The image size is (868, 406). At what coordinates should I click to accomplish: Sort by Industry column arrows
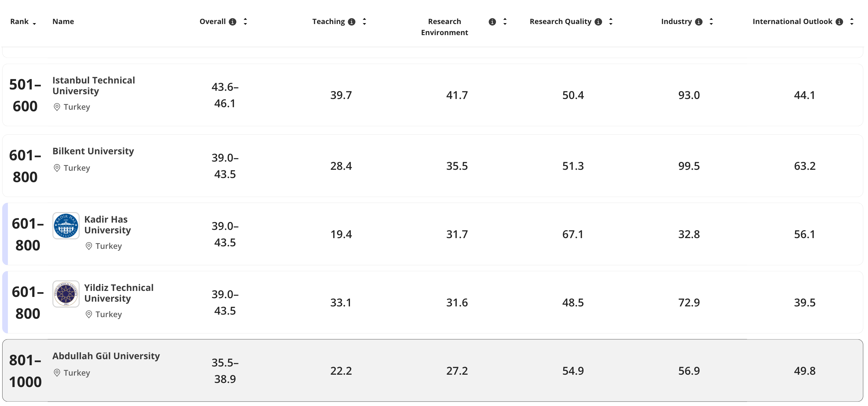[x=711, y=22]
